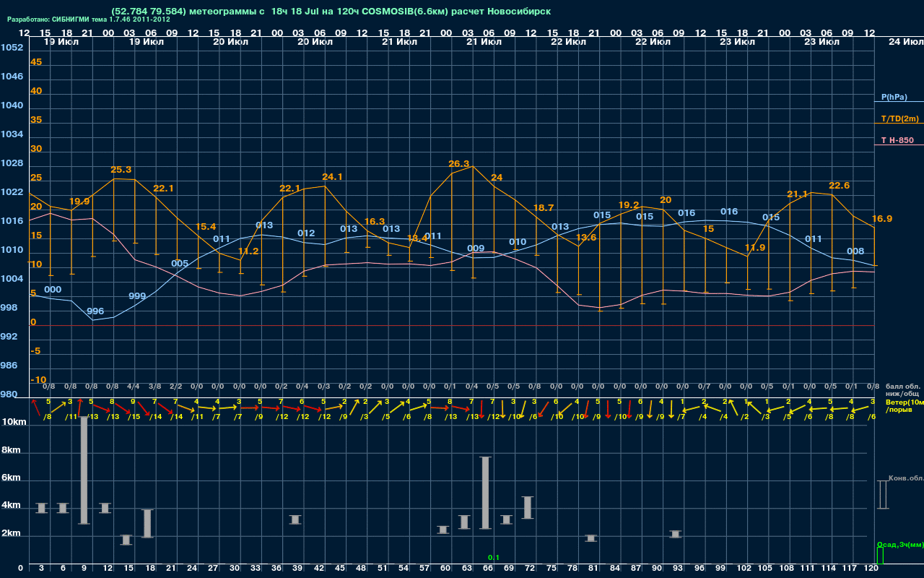Select the 992 pressure axis label
Image resolution: width=924 pixels, height=578 pixels.
coord(9,337)
